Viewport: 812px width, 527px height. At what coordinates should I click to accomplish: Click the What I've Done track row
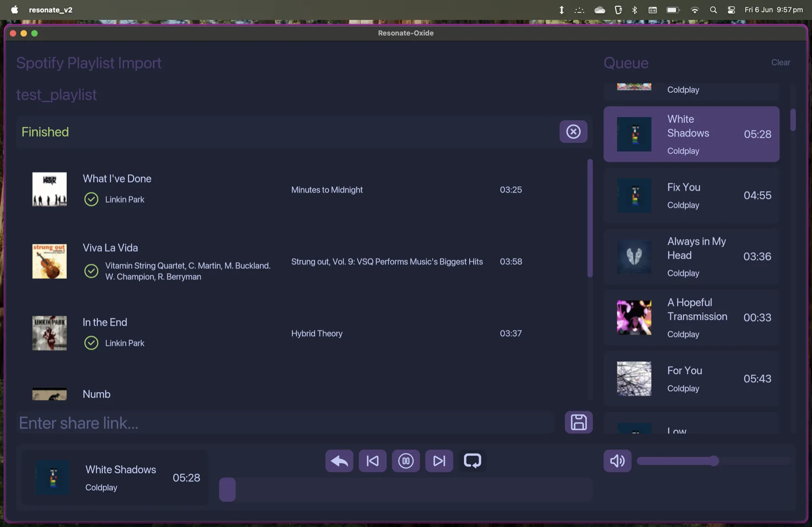point(301,189)
